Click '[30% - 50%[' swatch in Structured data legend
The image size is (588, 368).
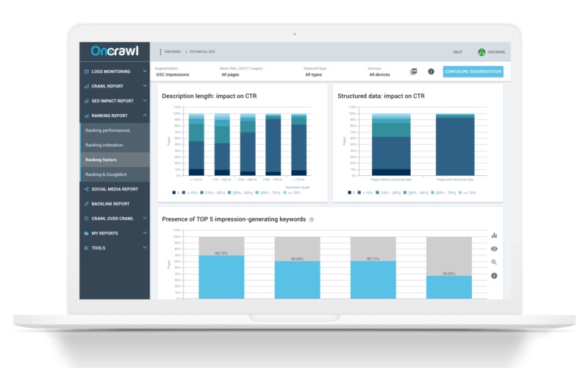(405, 193)
